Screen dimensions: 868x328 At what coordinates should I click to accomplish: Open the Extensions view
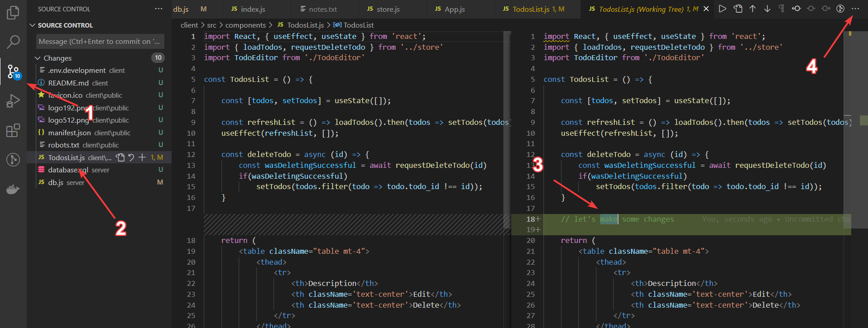pyautogui.click(x=13, y=130)
